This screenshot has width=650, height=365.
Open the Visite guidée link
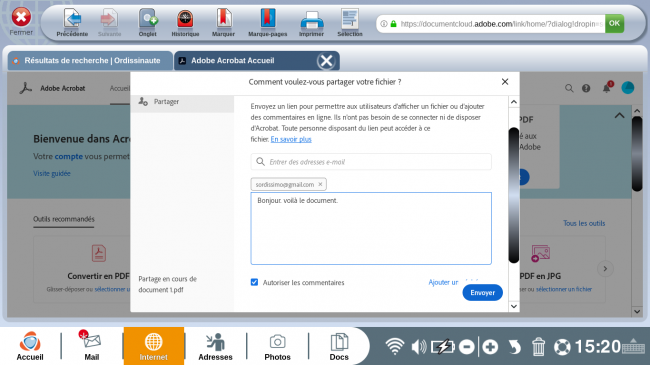(52, 173)
